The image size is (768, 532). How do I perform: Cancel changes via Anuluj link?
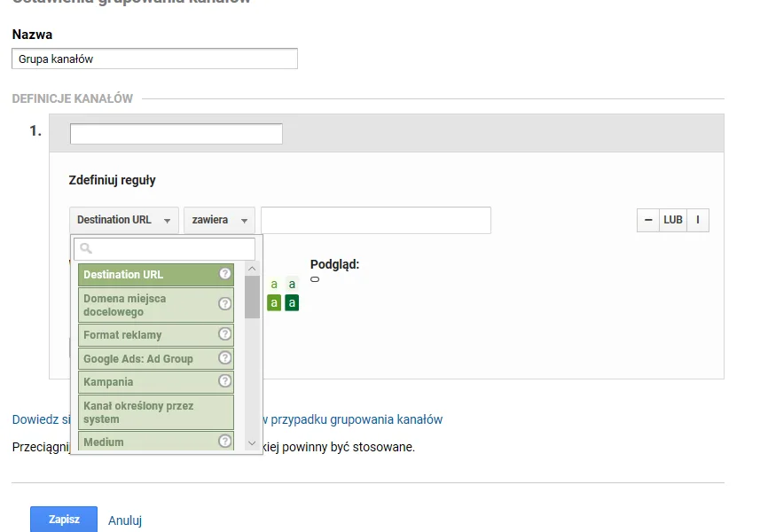[x=125, y=520]
